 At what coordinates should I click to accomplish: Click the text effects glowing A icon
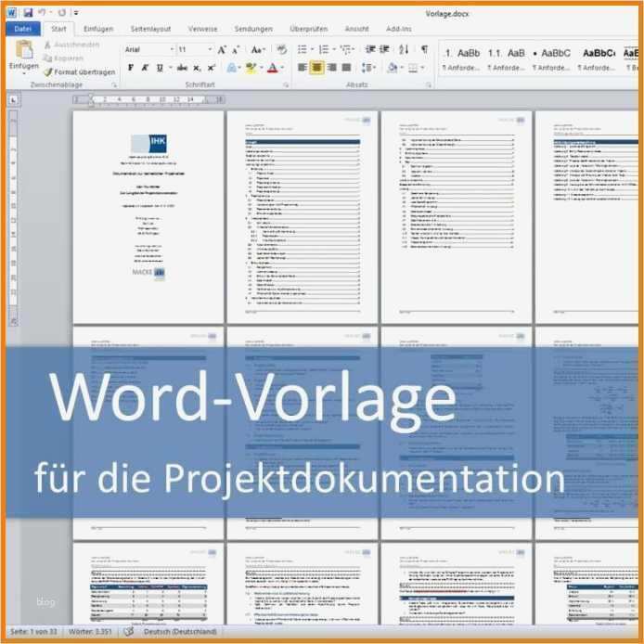pos(231,68)
